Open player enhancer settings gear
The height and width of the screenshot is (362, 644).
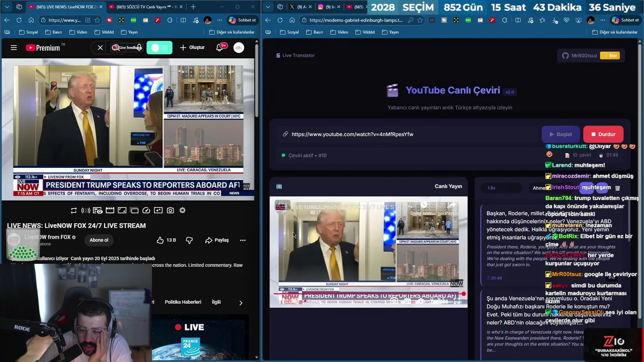coord(182,210)
